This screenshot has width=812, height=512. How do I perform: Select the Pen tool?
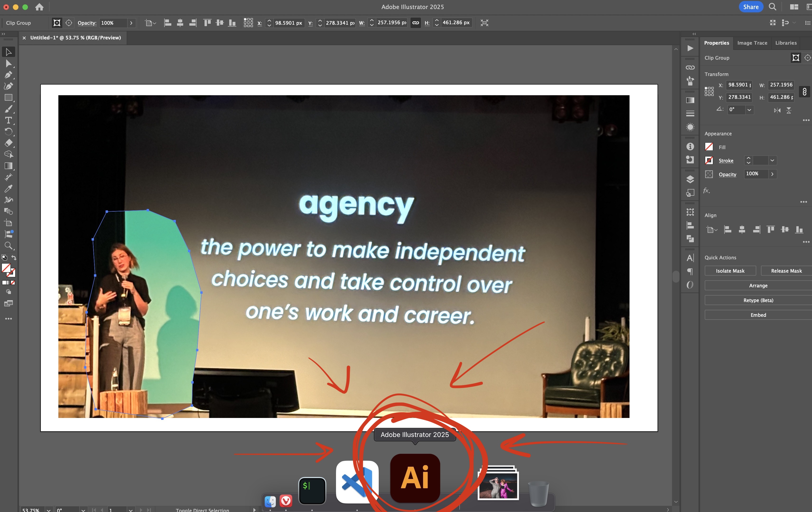tap(9, 75)
